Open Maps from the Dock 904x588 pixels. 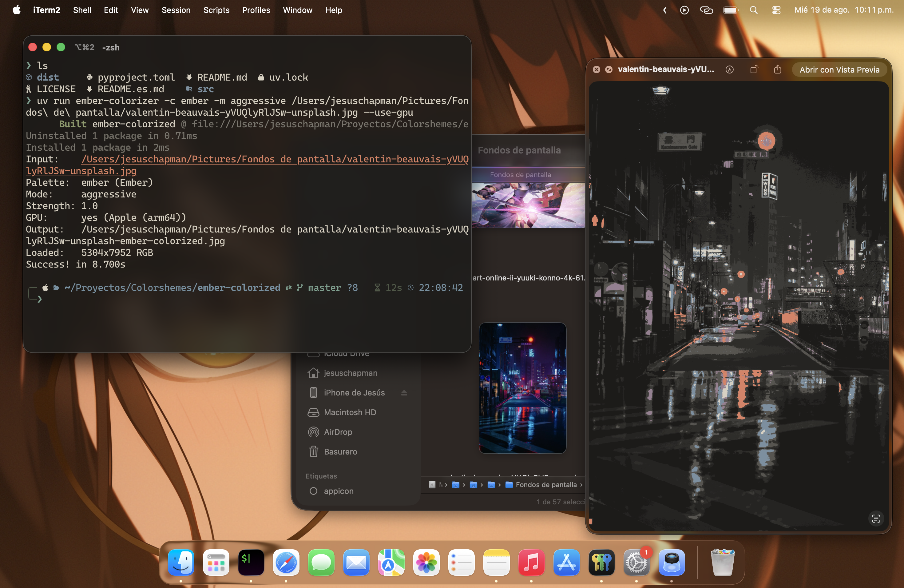pos(391,562)
